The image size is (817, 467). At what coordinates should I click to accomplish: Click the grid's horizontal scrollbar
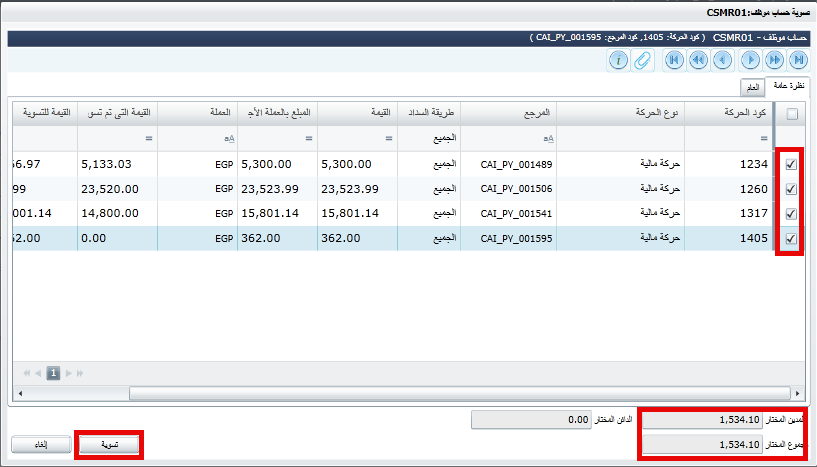coord(400,392)
